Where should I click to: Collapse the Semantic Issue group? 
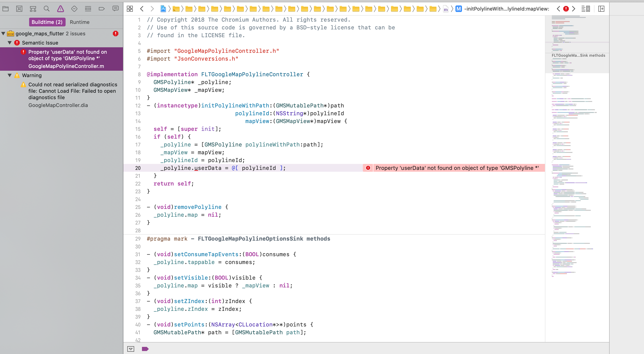click(x=9, y=42)
